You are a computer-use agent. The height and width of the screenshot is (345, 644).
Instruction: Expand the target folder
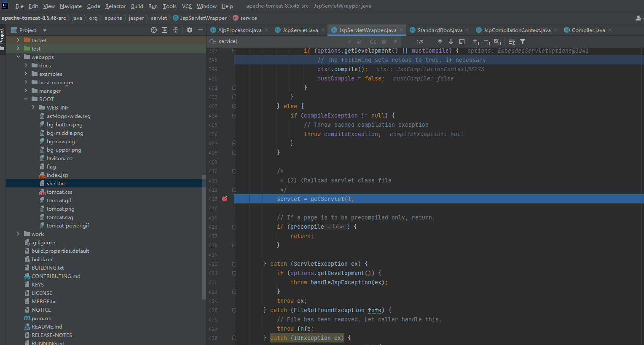point(18,40)
